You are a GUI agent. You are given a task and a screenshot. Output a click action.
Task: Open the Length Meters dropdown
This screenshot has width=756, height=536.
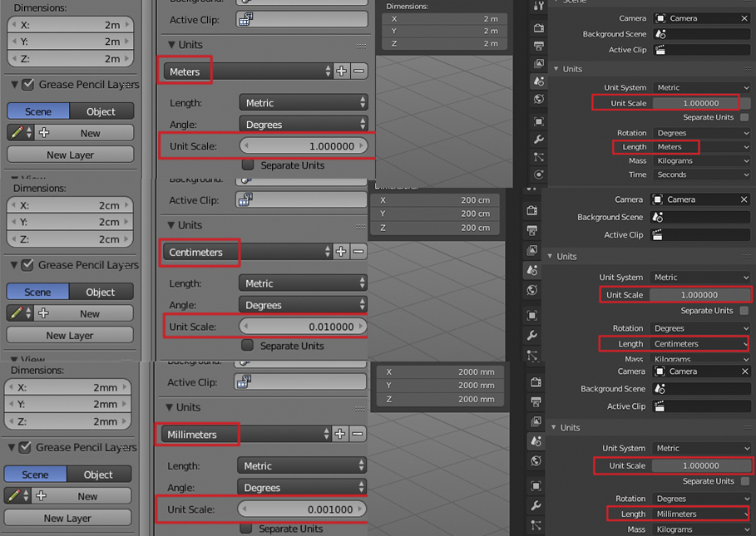click(701, 147)
